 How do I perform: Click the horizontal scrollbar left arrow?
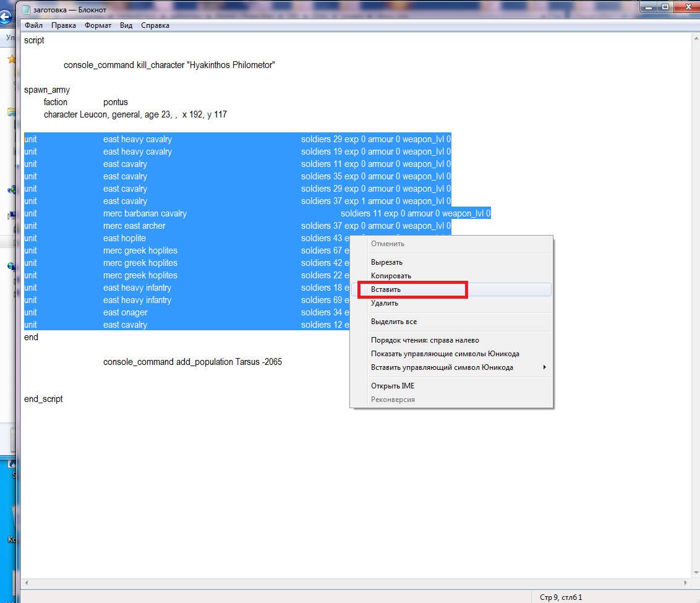(25, 583)
